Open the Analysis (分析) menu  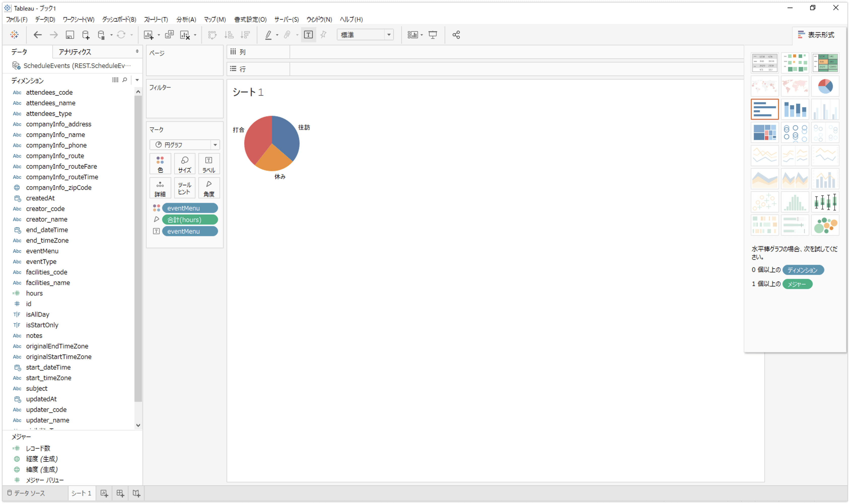pyautogui.click(x=186, y=19)
